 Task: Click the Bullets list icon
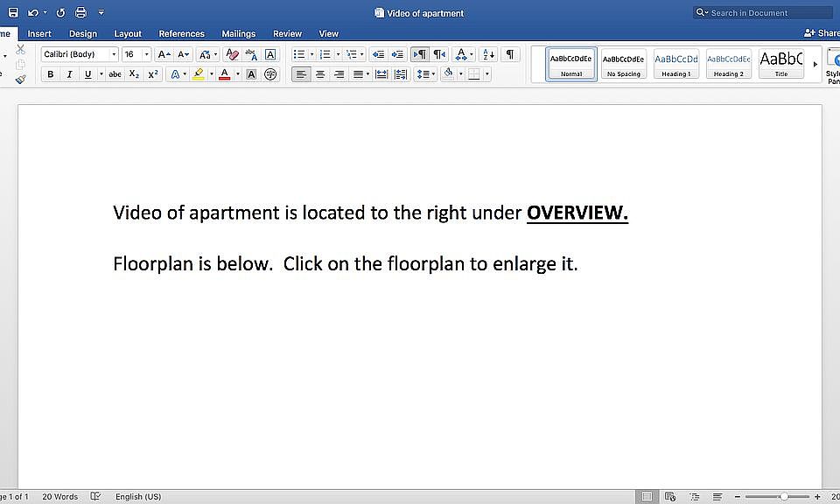(x=299, y=54)
